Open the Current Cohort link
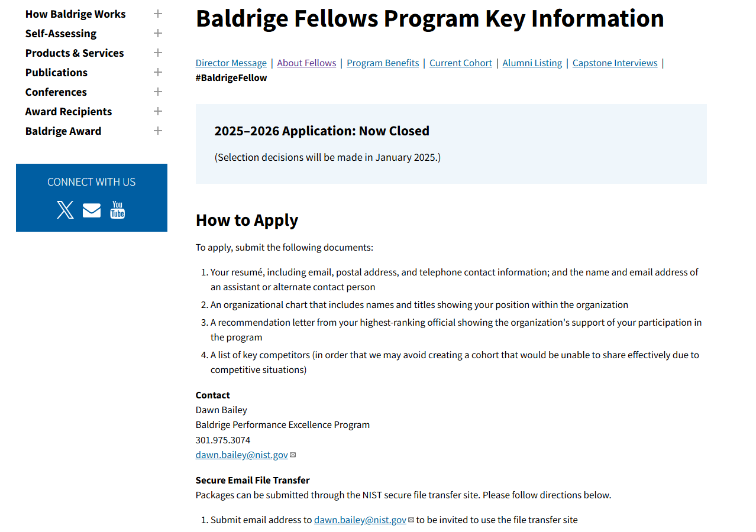 (461, 63)
